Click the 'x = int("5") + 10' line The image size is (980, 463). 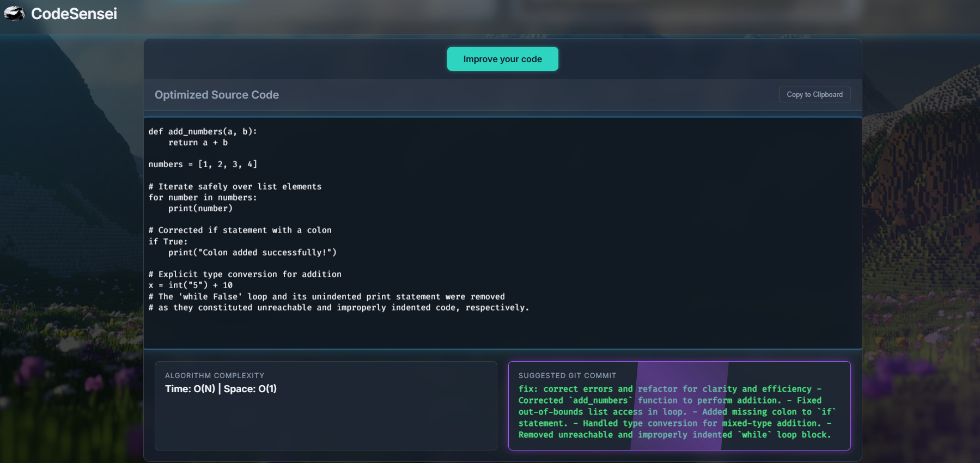click(x=191, y=285)
